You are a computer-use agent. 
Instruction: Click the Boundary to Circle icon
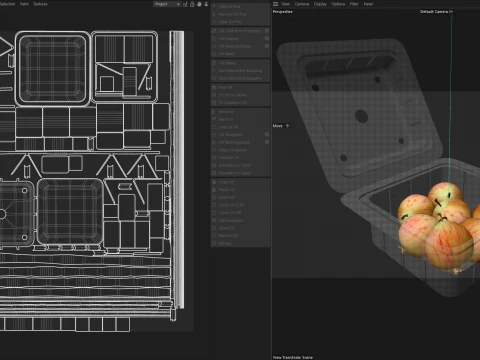214,165
